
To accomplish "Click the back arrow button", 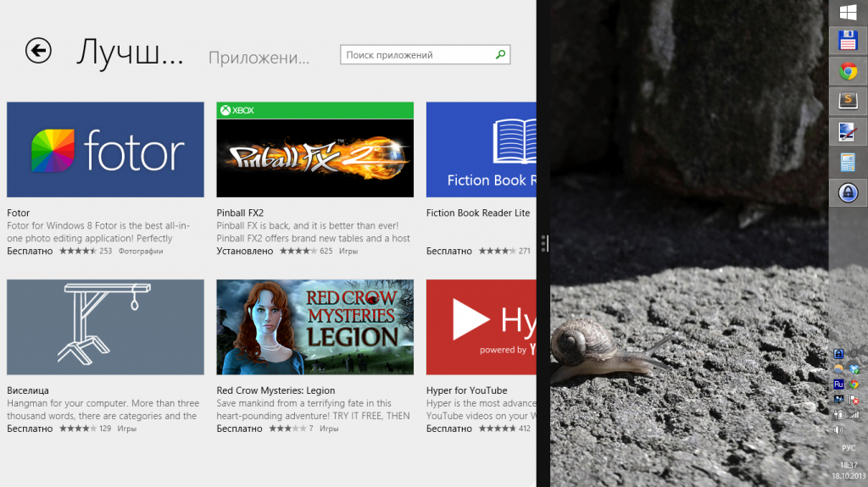I will (38, 51).
